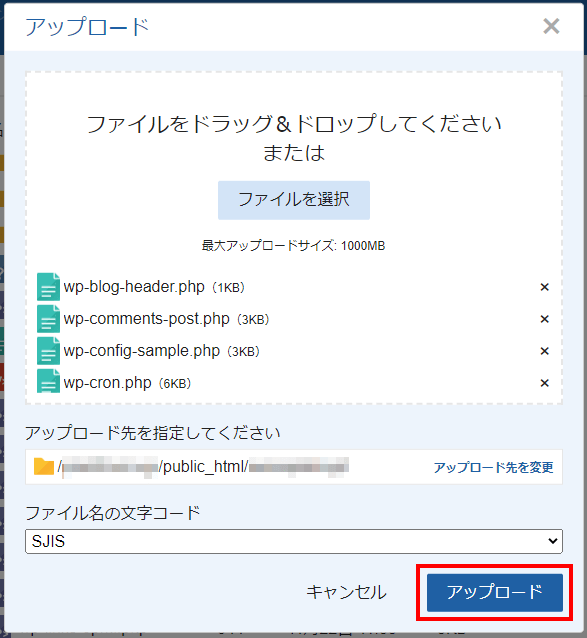
Task: Click the wp-config-sample.php file icon
Action: pyautogui.click(x=48, y=351)
